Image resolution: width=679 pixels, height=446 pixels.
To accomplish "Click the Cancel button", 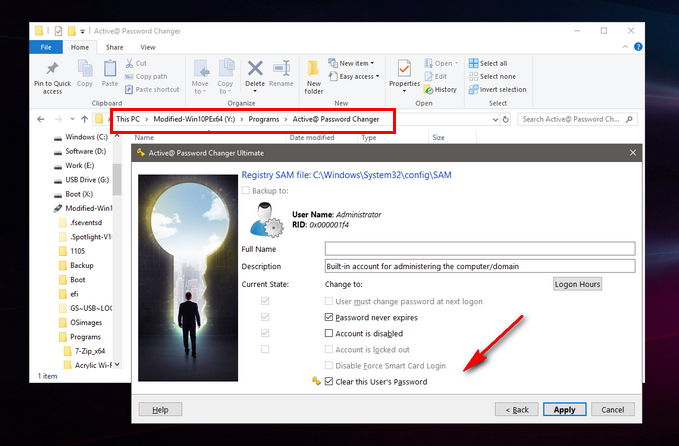I will click(613, 410).
